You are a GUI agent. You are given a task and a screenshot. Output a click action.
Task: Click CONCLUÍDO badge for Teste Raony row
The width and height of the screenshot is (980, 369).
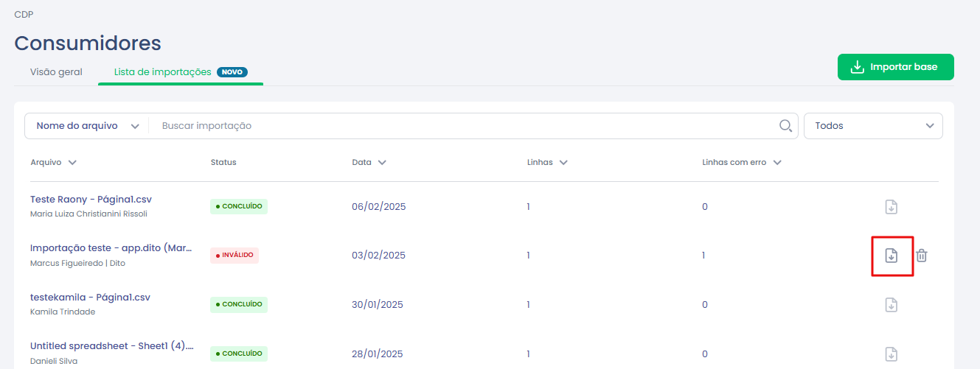(x=239, y=206)
